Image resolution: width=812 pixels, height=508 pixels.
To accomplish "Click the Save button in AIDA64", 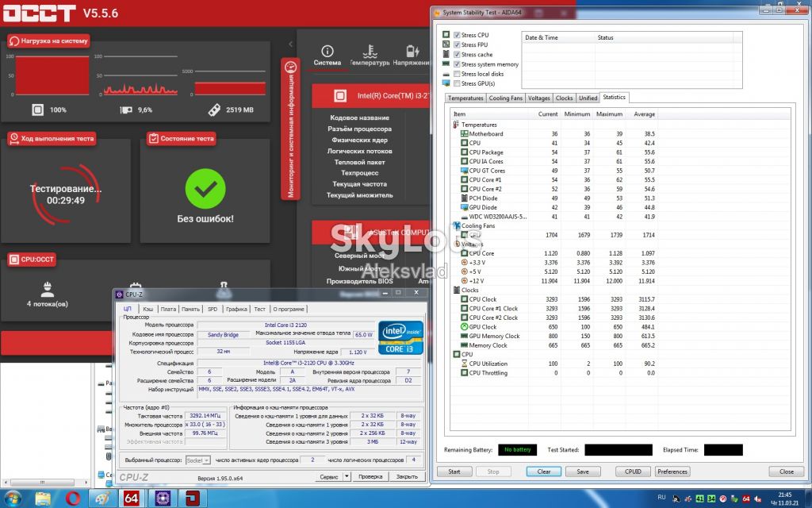I will (x=583, y=471).
